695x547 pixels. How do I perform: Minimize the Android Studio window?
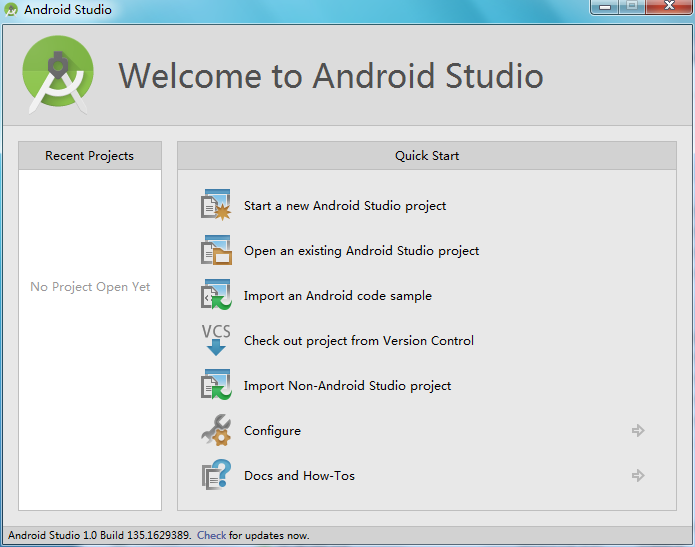605,7
